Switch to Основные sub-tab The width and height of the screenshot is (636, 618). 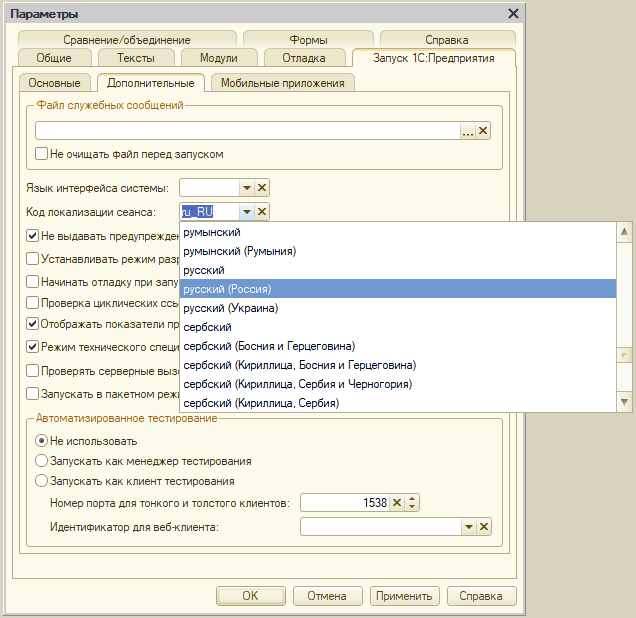pos(54,83)
